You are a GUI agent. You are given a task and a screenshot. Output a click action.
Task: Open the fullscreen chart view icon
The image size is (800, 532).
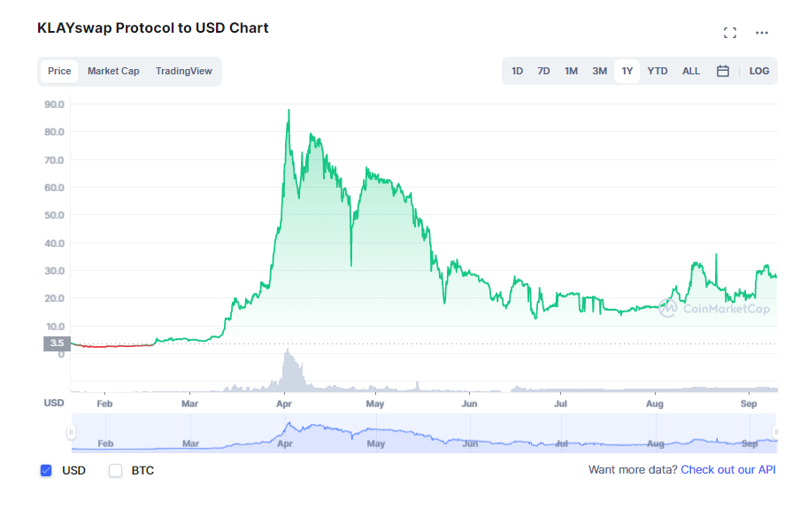(x=729, y=33)
